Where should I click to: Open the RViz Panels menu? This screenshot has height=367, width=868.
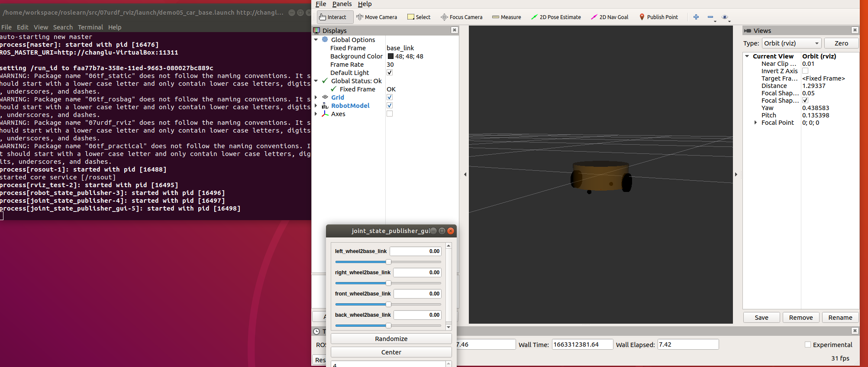coord(342,4)
